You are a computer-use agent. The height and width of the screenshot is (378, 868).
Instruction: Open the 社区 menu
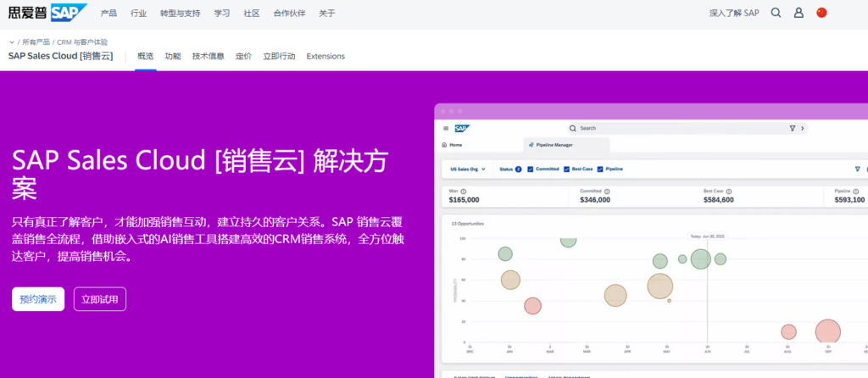tap(252, 14)
